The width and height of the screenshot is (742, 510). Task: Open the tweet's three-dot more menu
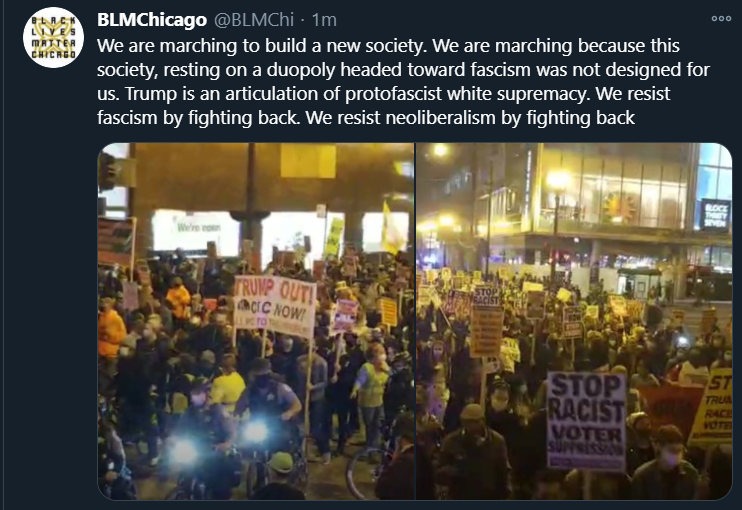pyautogui.click(x=721, y=18)
